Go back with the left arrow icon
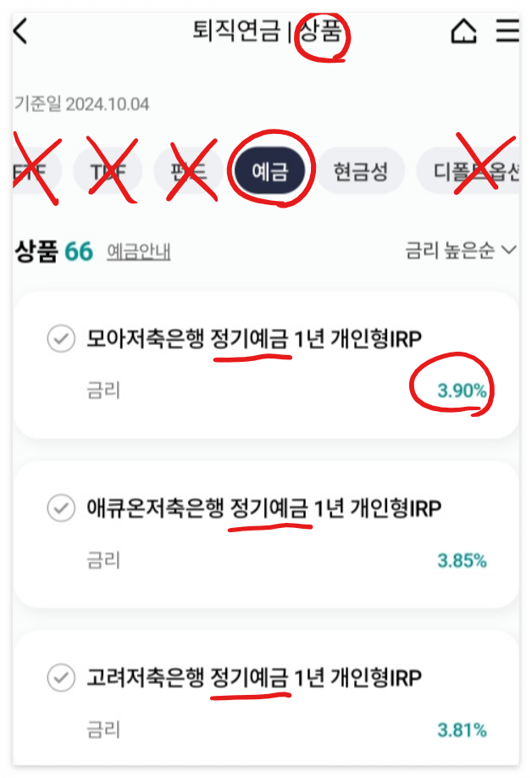532x778 pixels. (20, 31)
